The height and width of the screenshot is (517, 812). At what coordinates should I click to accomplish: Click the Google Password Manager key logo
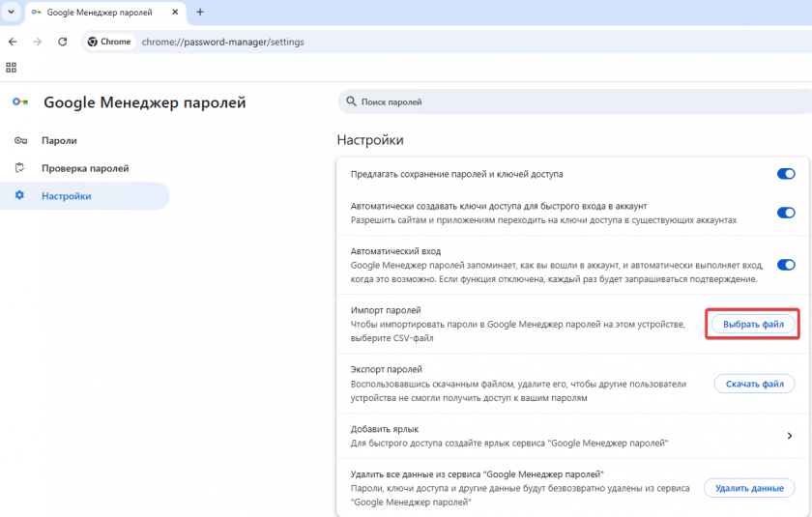click(20, 102)
